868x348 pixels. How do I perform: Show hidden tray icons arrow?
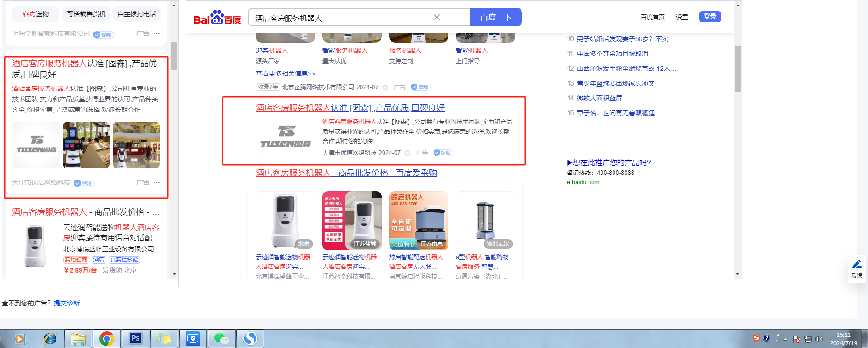point(785,339)
